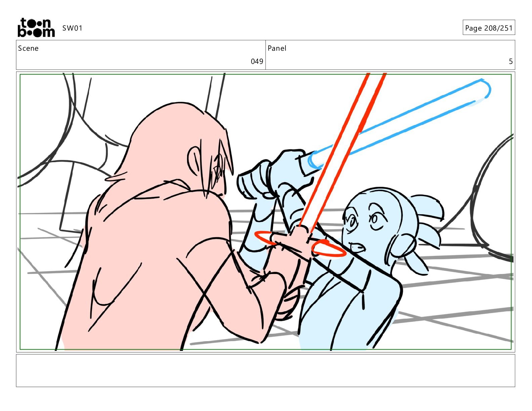This screenshot has width=532, height=411.
Task: Click the scene number 049
Action: (x=257, y=61)
